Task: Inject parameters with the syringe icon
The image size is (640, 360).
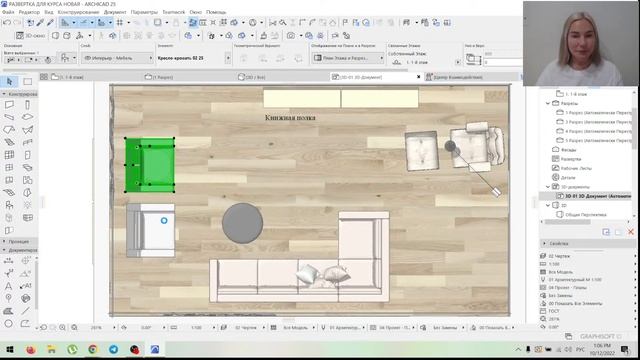Action: [50, 23]
